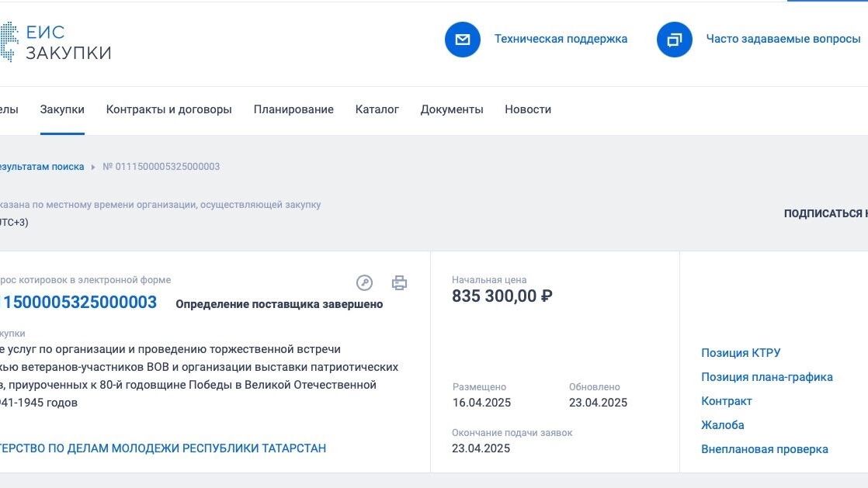Open Позиция плана-графика link
Screen dimensions: 868x488
tap(767, 377)
